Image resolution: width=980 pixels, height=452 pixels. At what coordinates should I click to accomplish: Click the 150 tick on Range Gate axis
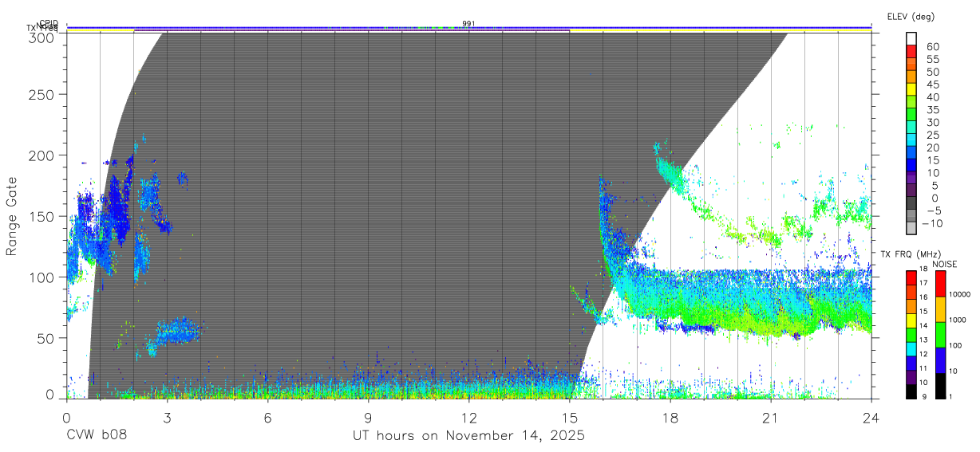point(42,216)
